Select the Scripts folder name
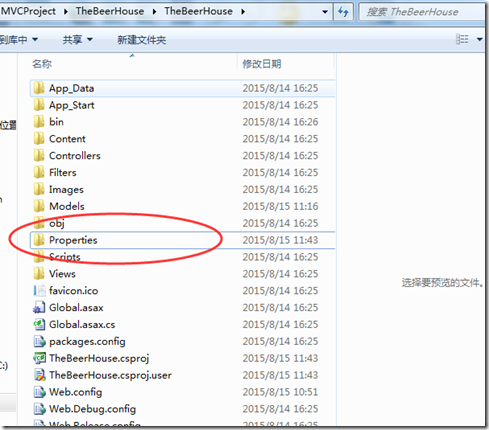This screenshot has height=430, width=489. (x=65, y=257)
